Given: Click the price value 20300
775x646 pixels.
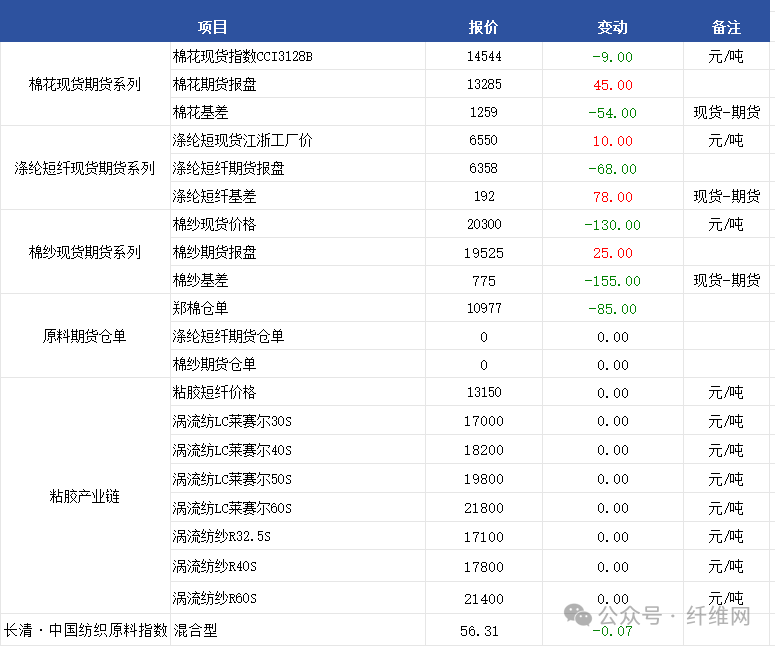Looking at the screenshot, I should coord(484,224).
